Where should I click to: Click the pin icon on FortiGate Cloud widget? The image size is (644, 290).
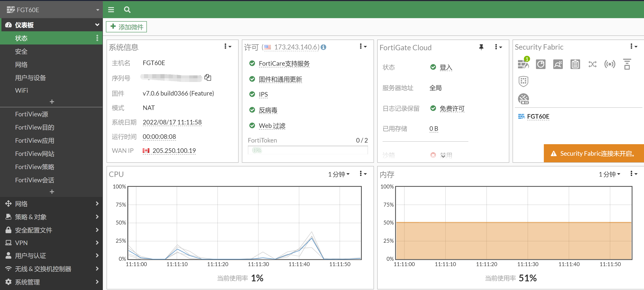[x=481, y=47]
